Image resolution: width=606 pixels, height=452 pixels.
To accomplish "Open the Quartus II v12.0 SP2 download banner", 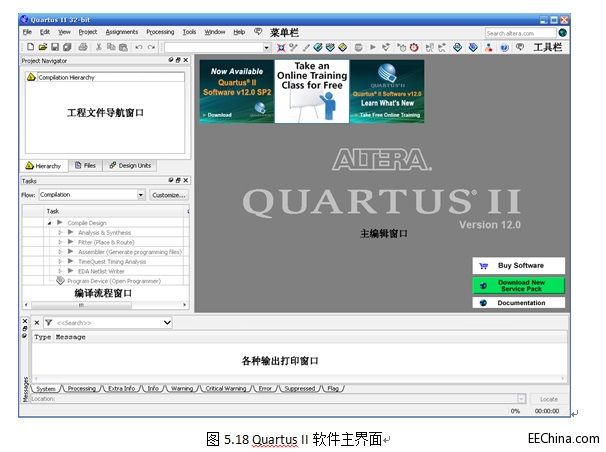I will [x=237, y=92].
